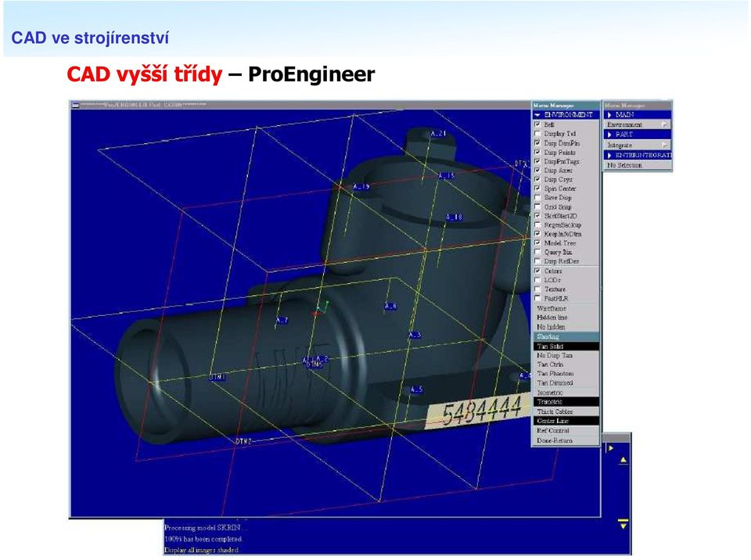Choose the Thick Cables option

(566, 411)
